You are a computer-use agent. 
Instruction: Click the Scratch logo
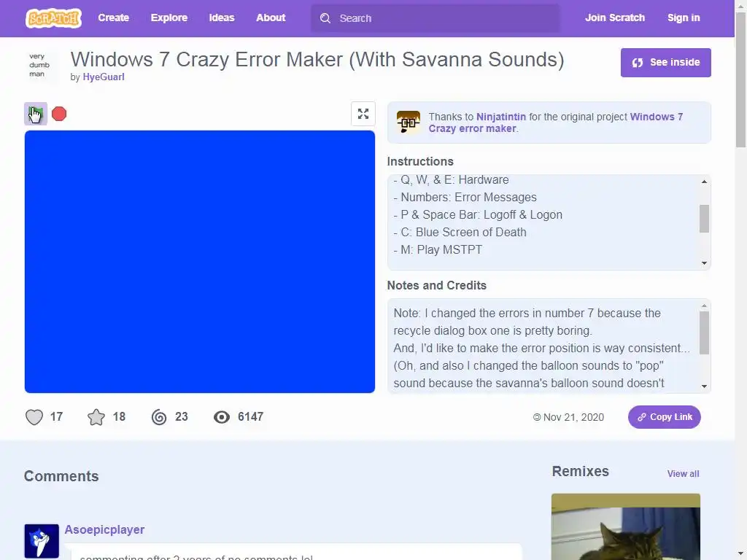pyautogui.click(x=53, y=18)
